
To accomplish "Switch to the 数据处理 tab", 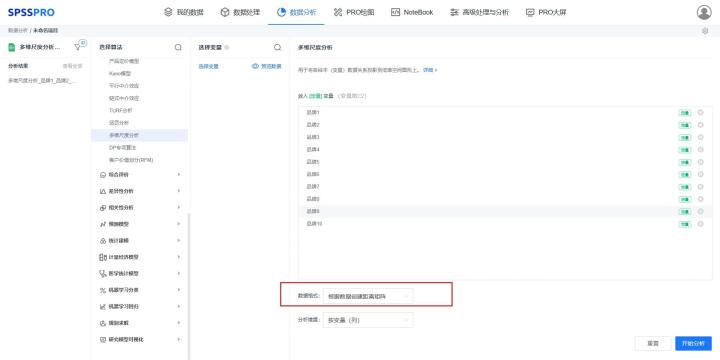I will pos(240,12).
